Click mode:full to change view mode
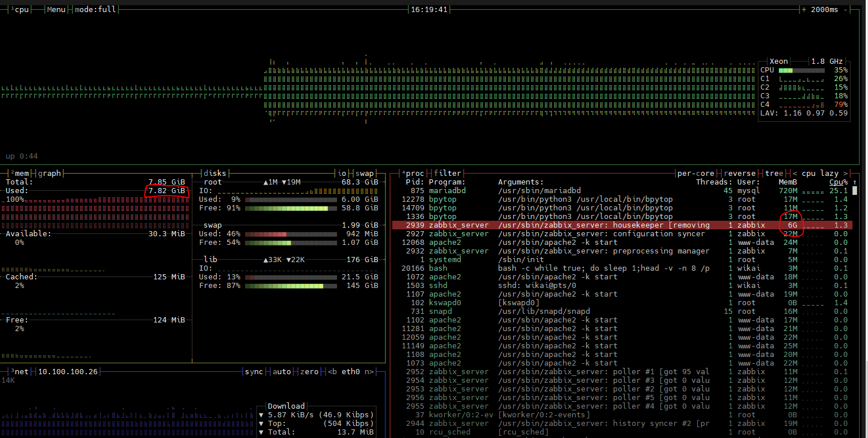 coord(95,9)
